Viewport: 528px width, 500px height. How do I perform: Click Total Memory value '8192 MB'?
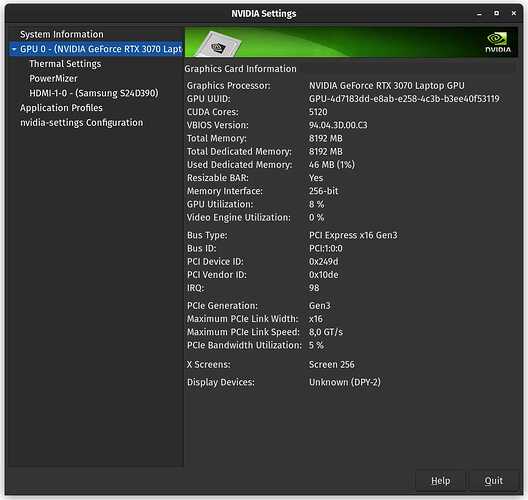[325, 138]
